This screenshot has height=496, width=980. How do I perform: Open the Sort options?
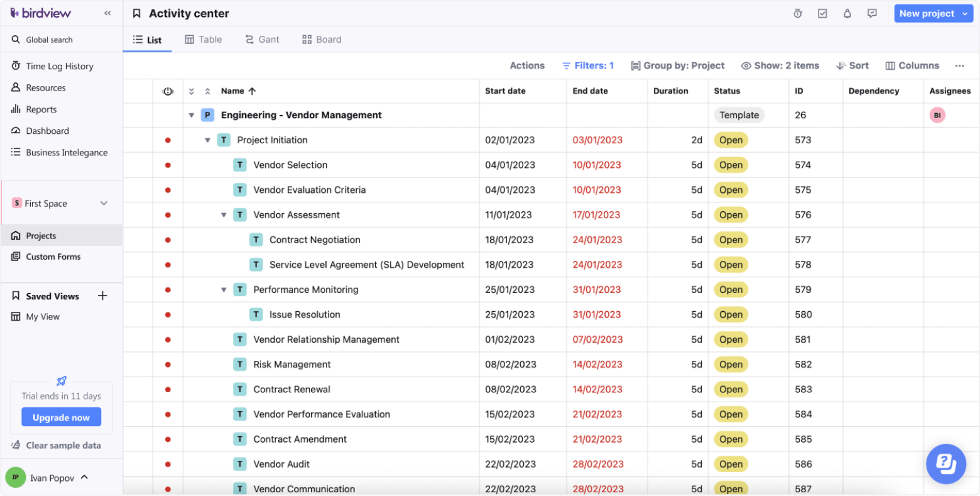(852, 65)
